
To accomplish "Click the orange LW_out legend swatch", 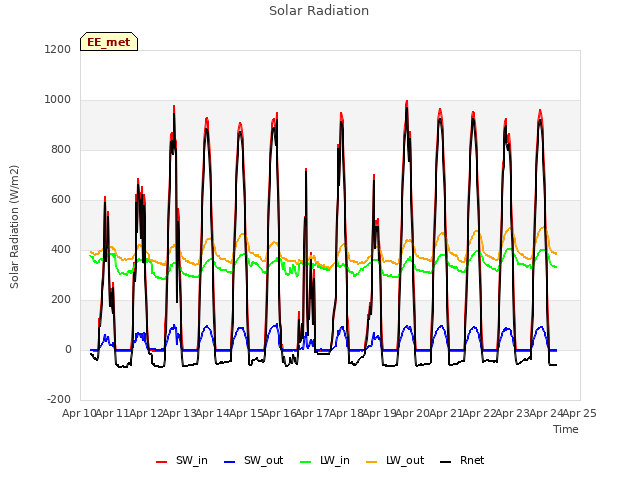I will pos(372,462).
